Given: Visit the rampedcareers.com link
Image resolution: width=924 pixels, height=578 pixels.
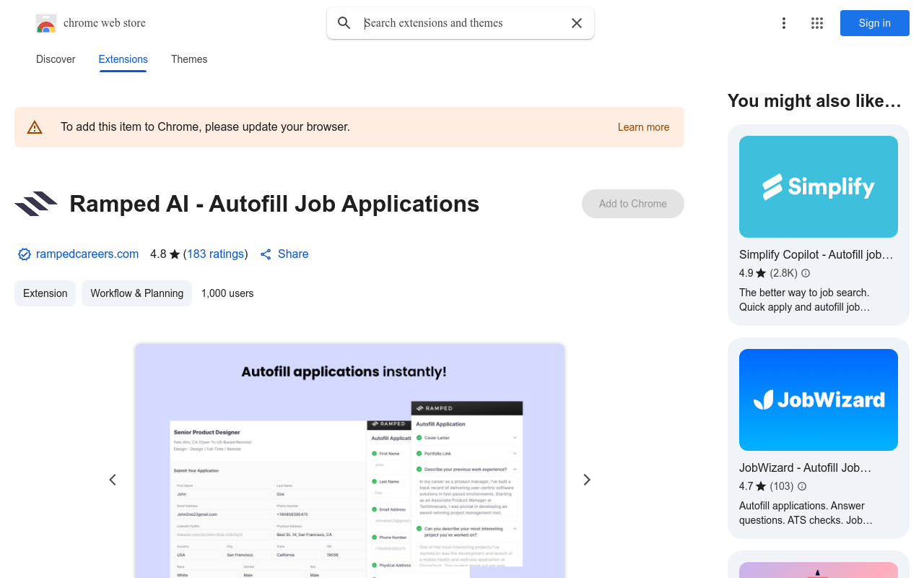Looking at the screenshot, I should coord(87,254).
